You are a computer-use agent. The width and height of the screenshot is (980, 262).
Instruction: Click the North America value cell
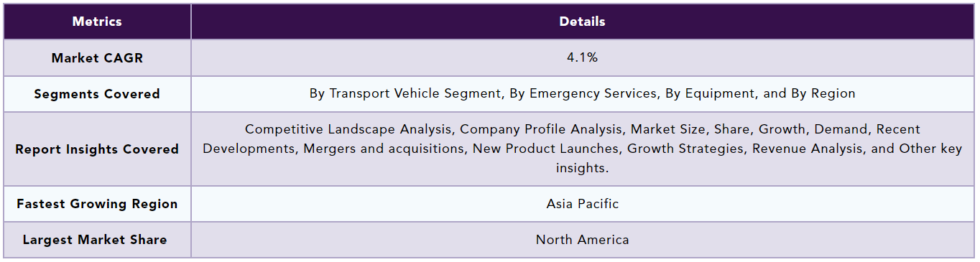(583, 240)
